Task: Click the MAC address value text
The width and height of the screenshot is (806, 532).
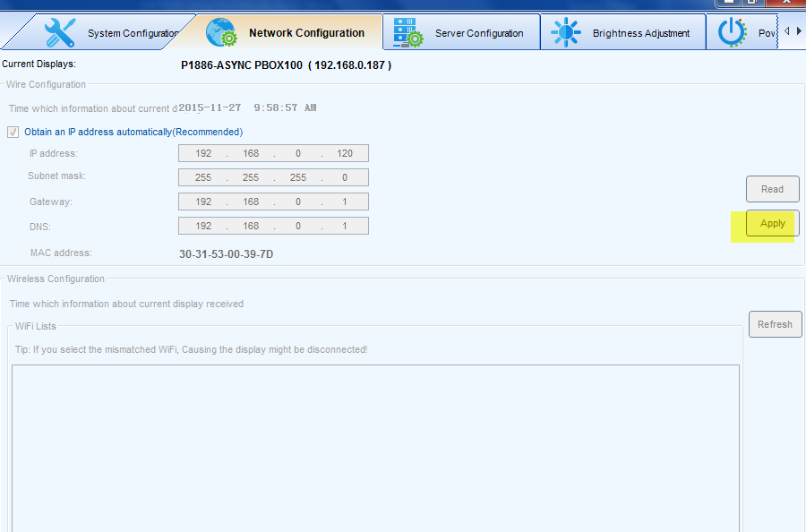Action: click(x=226, y=254)
